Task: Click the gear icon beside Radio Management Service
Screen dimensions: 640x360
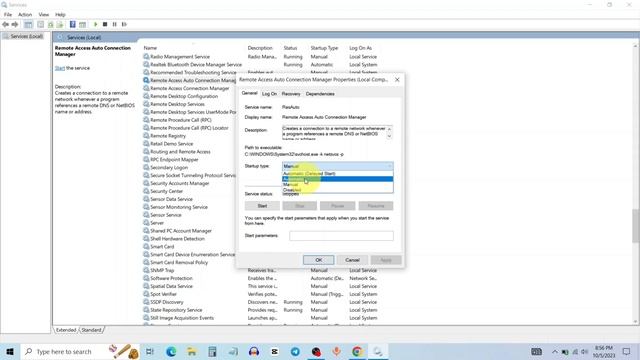Action: pyautogui.click(x=146, y=57)
